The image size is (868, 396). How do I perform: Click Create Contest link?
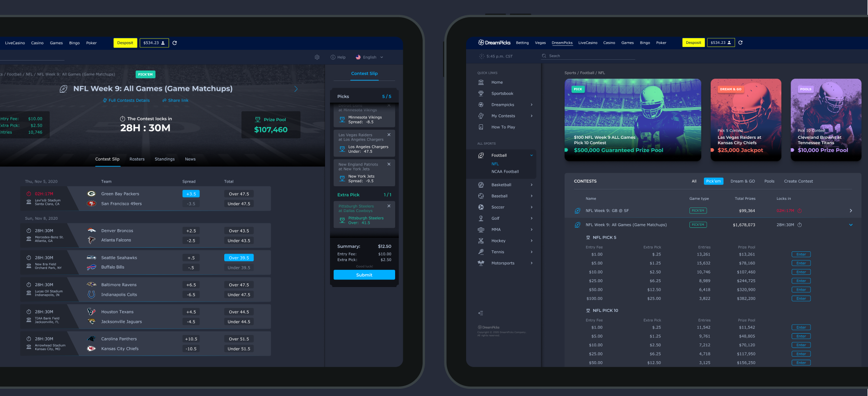point(798,181)
